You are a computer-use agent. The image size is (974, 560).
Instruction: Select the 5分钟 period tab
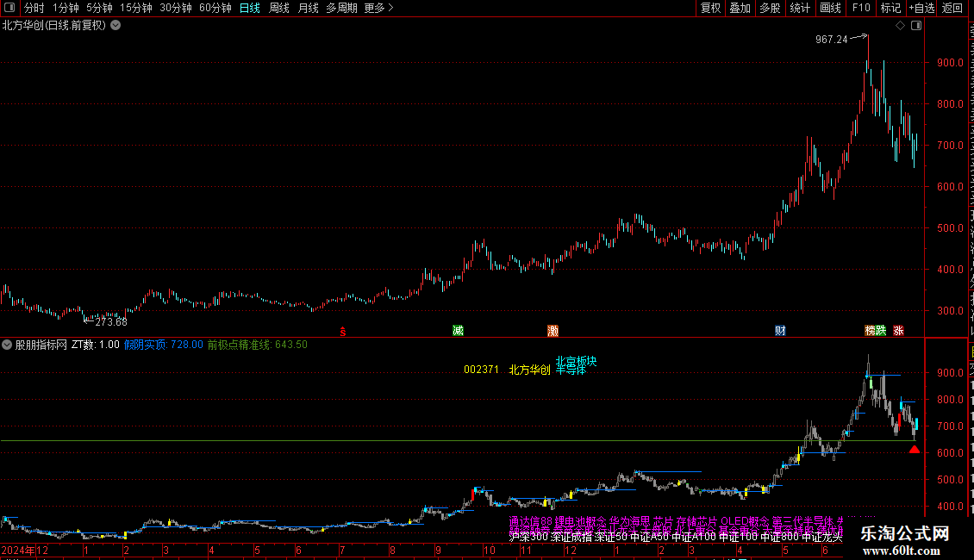[x=99, y=8]
